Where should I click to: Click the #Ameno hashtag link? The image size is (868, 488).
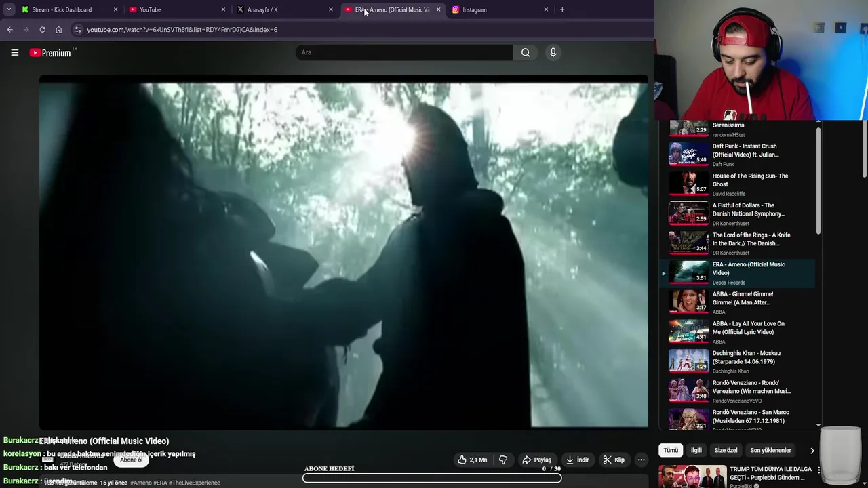[141, 483]
